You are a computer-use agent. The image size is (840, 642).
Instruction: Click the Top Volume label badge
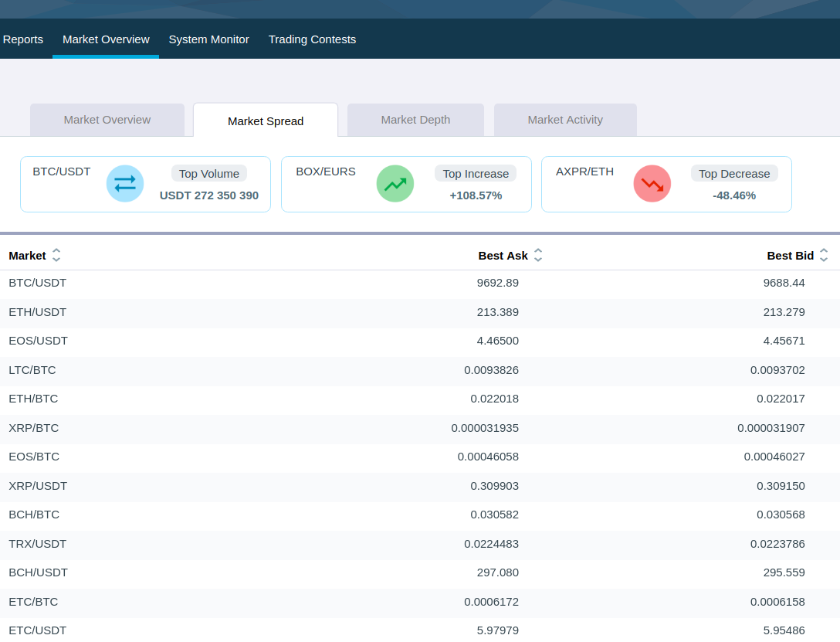point(209,174)
